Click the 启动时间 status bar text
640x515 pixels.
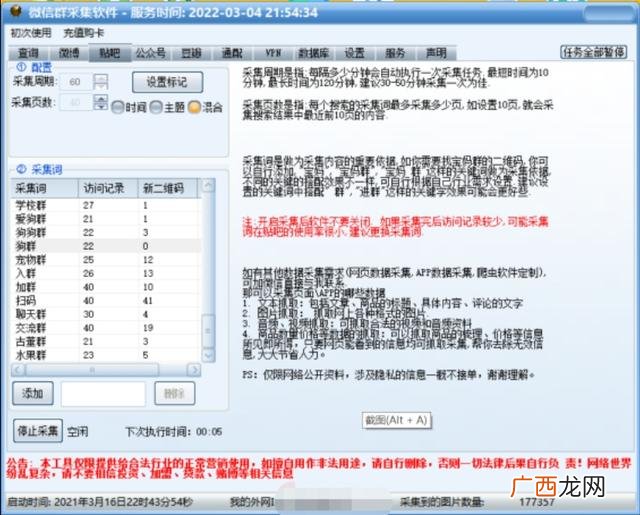coord(100,502)
